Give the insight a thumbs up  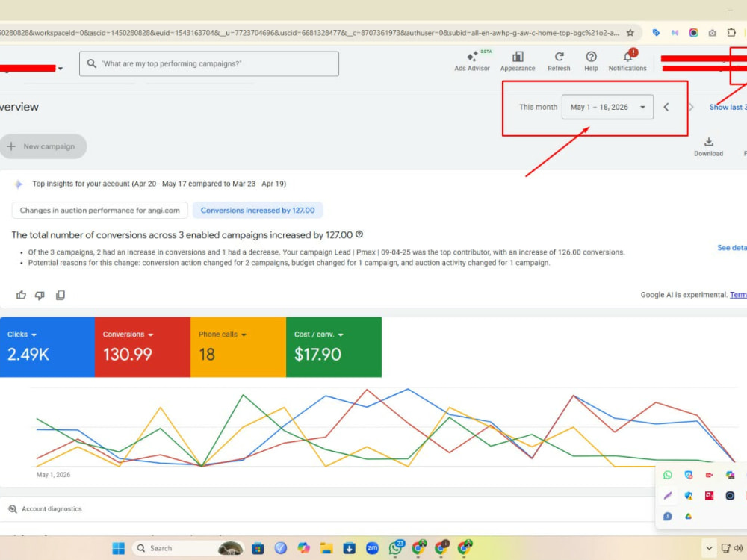[x=21, y=295]
